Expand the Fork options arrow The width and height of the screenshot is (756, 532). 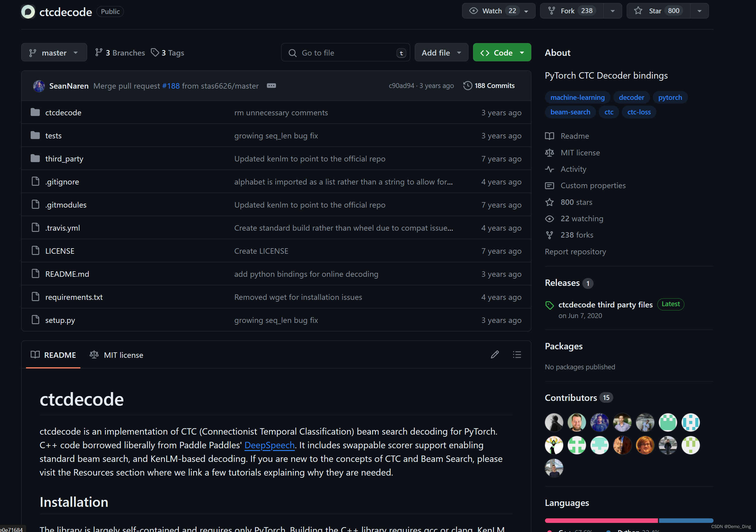[612, 11]
